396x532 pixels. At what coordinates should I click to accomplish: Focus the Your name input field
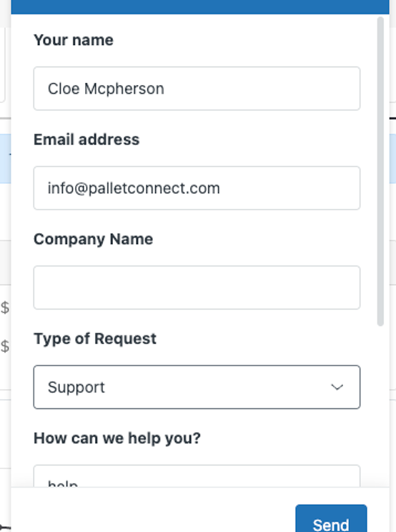(x=197, y=88)
